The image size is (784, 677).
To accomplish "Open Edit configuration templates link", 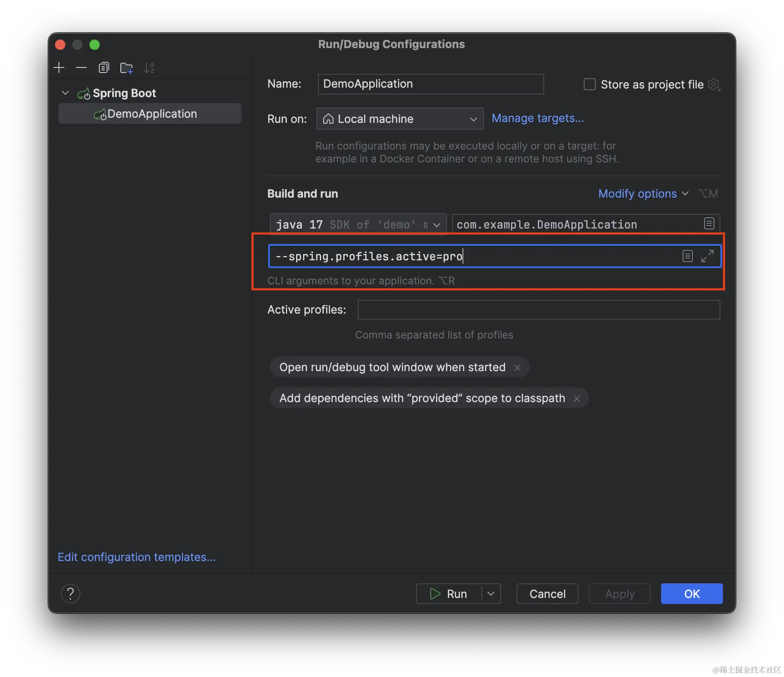I will pos(137,557).
